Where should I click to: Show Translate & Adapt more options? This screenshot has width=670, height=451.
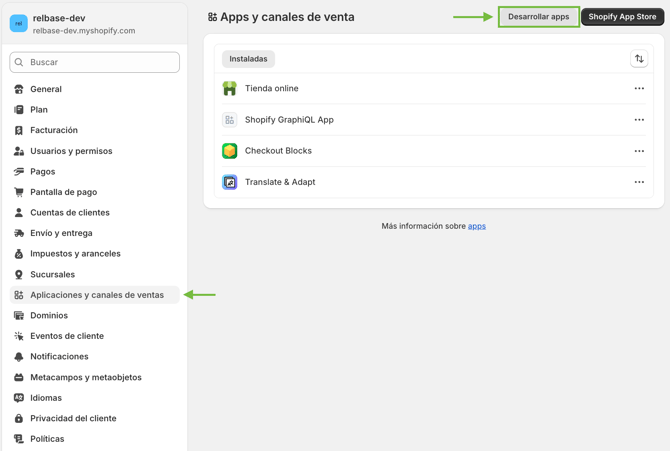point(639,182)
